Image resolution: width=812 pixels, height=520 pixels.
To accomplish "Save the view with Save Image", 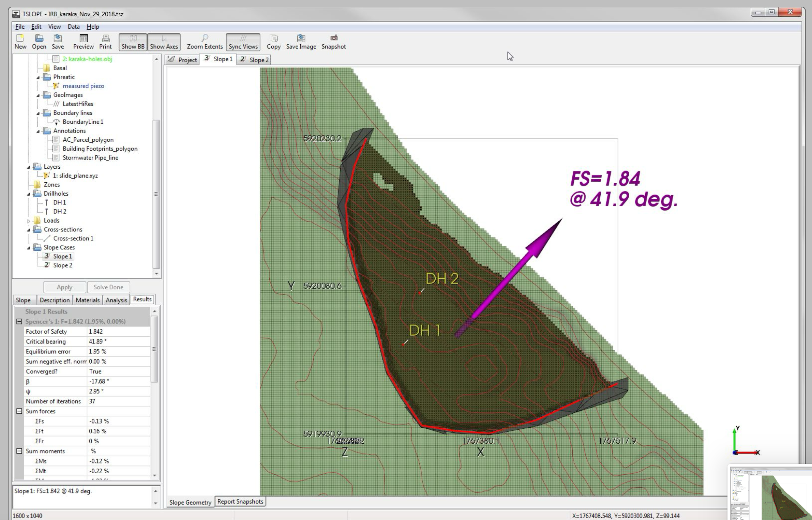I will 300,41.
